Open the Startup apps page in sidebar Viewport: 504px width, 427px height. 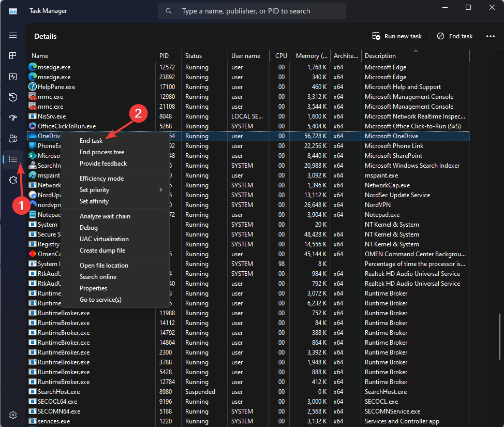pos(13,117)
